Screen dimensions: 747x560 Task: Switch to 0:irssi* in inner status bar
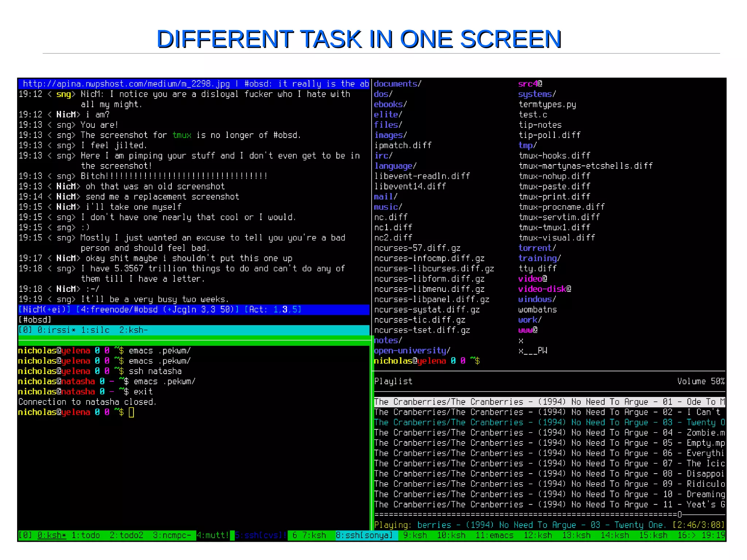click(x=57, y=330)
